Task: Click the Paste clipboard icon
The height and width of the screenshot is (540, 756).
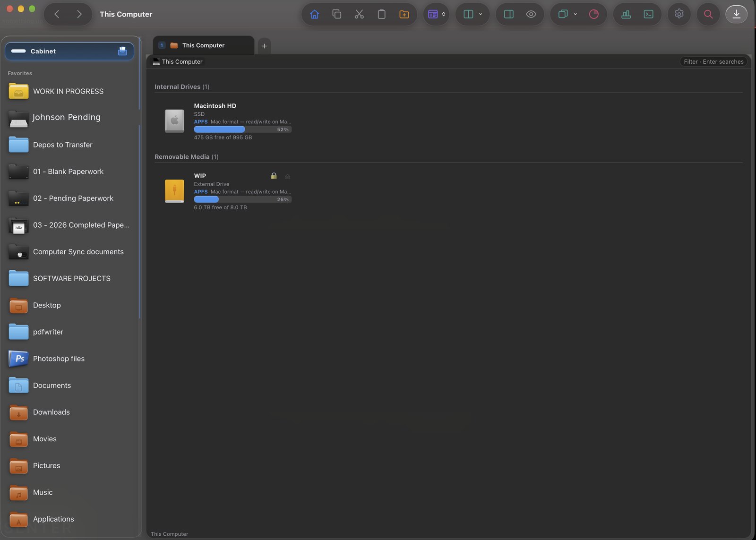Action: click(381, 14)
